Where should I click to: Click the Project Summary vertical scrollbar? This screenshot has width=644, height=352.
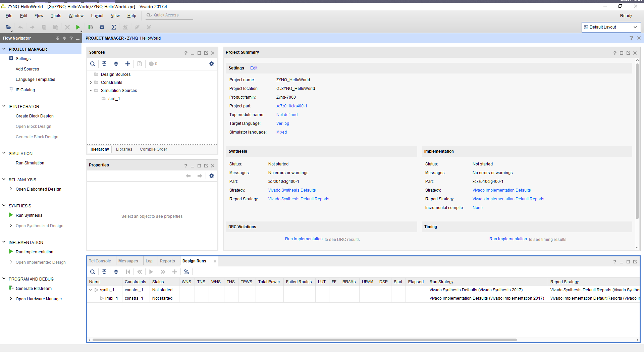(637, 141)
